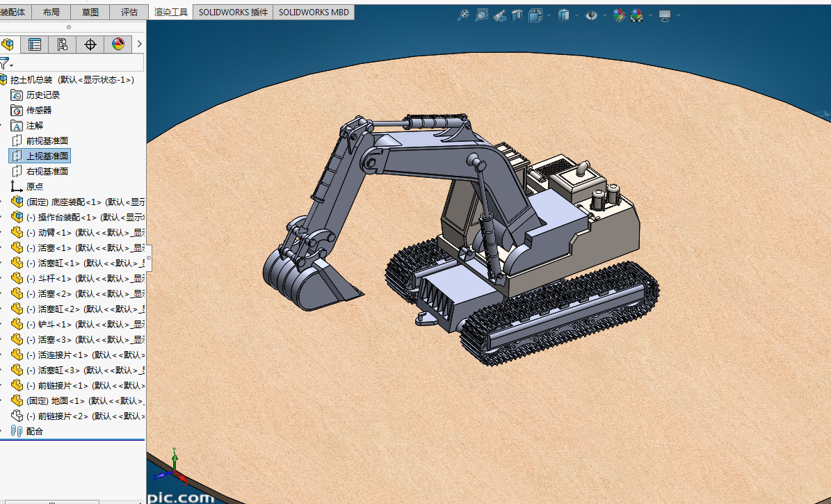Select the 活塞<2> part
The height and width of the screenshot is (504, 831).
(x=77, y=293)
